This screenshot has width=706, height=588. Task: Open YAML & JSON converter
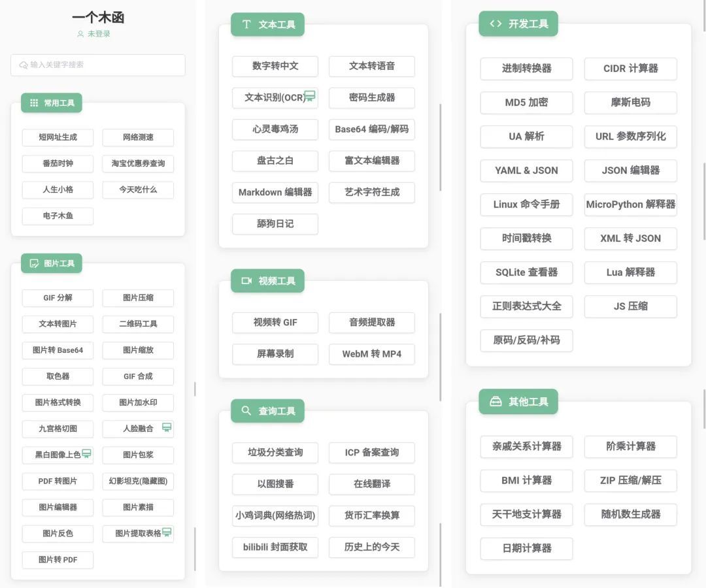(x=526, y=171)
